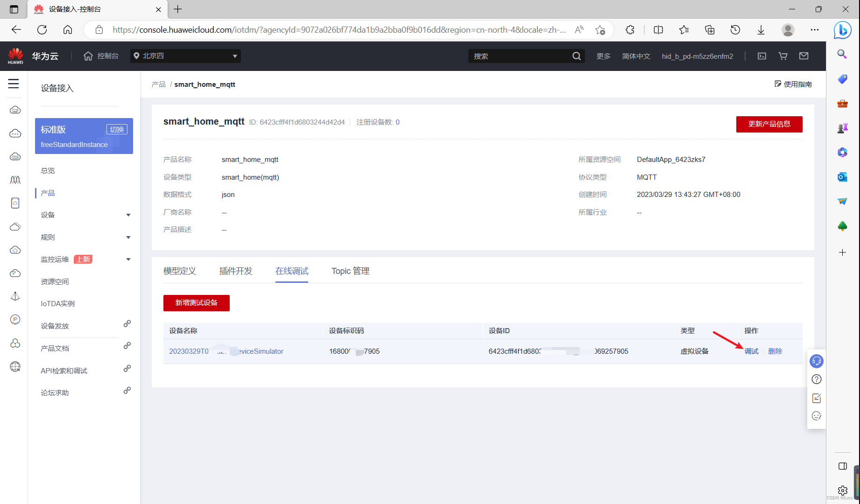Select the 在线调试 tab
860x504 pixels.
click(292, 271)
